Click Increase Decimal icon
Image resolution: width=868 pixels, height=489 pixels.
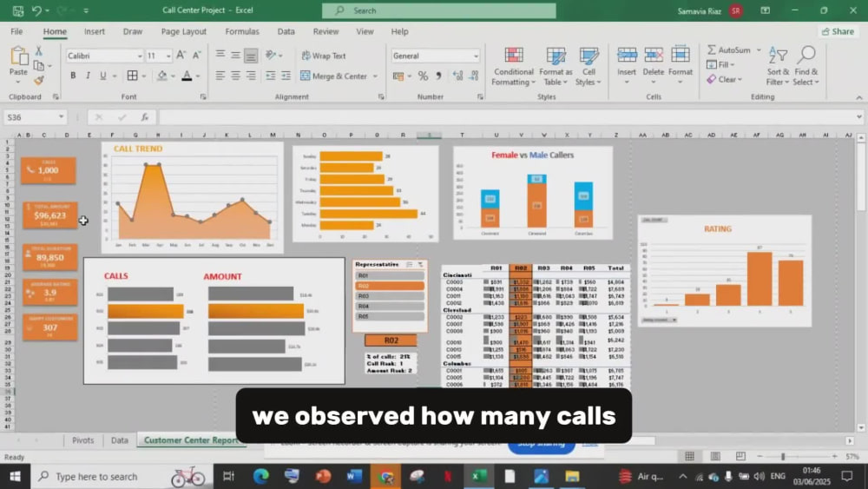pyautogui.click(x=457, y=76)
